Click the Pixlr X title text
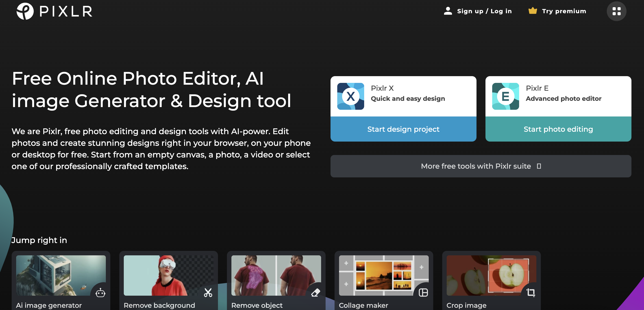 click(x=382, y=88)
